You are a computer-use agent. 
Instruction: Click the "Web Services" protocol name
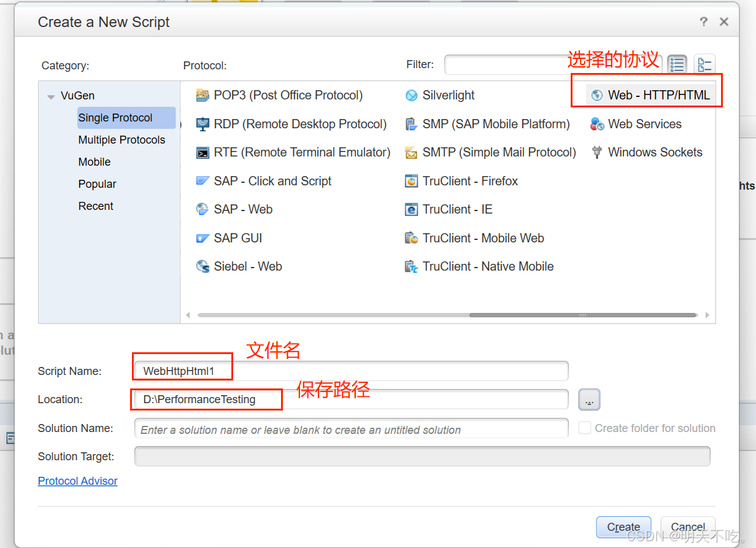(x=645, y=124)
